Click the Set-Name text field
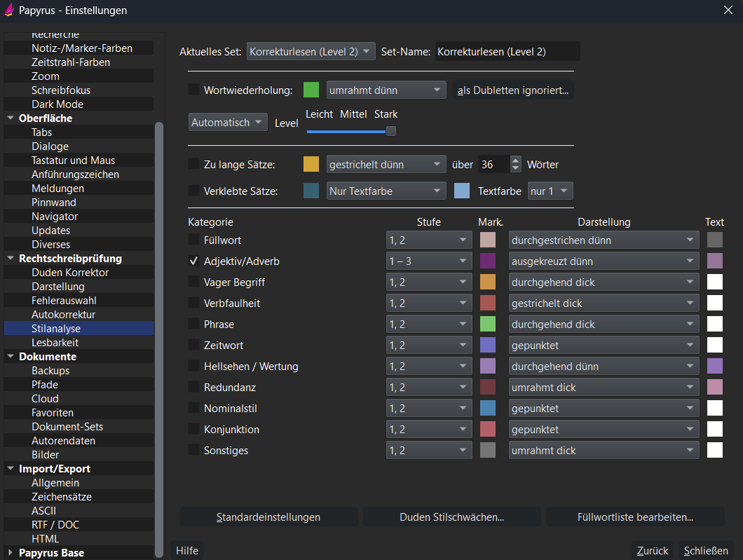743x560 pixels. point(507,52)
